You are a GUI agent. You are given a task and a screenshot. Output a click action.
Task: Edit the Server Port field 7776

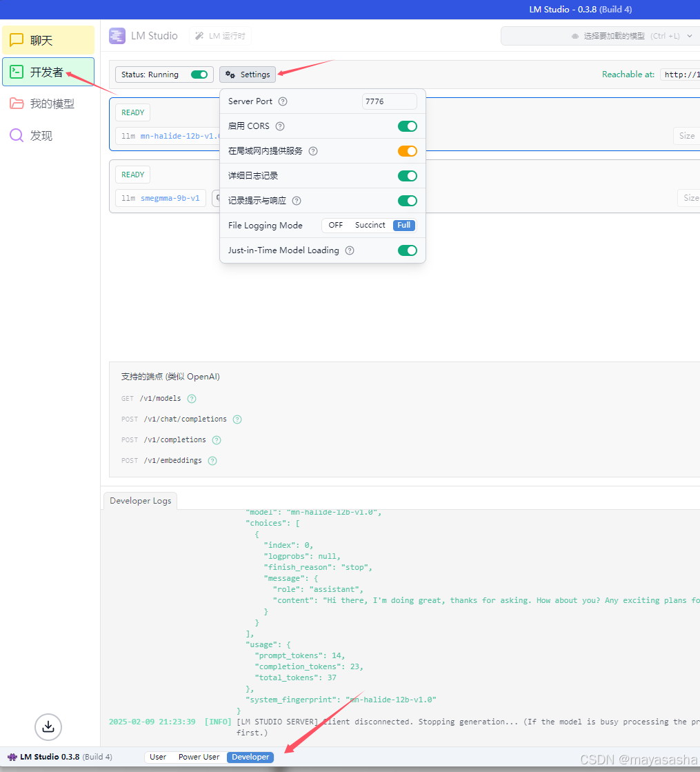(390, 101)
